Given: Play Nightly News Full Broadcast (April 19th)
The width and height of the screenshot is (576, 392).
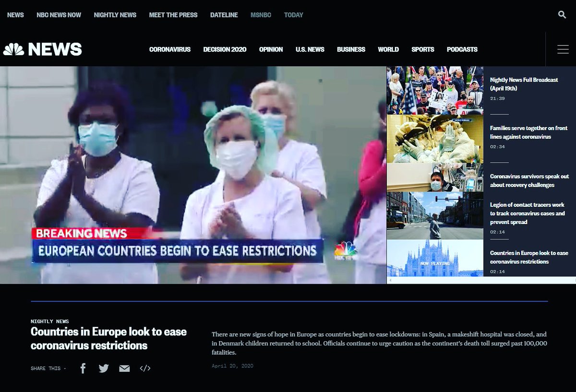Looking at the screenshot, I should [x=524, y=84].
